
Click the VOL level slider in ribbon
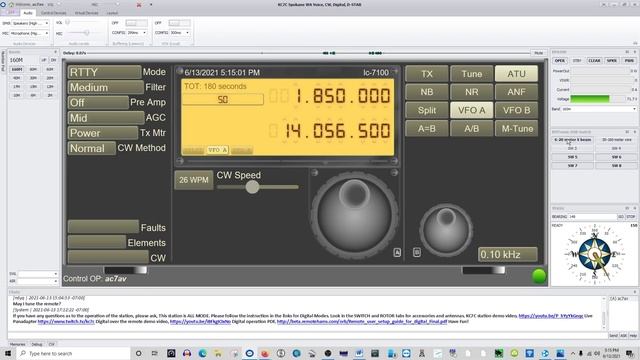click(x=67, y=22)
